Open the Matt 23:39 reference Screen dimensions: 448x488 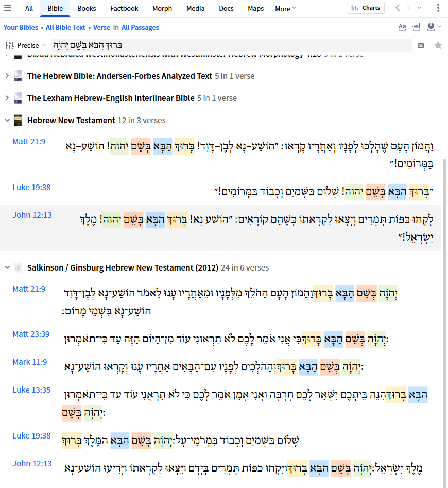pyautogui.click(x=31, y=334)
